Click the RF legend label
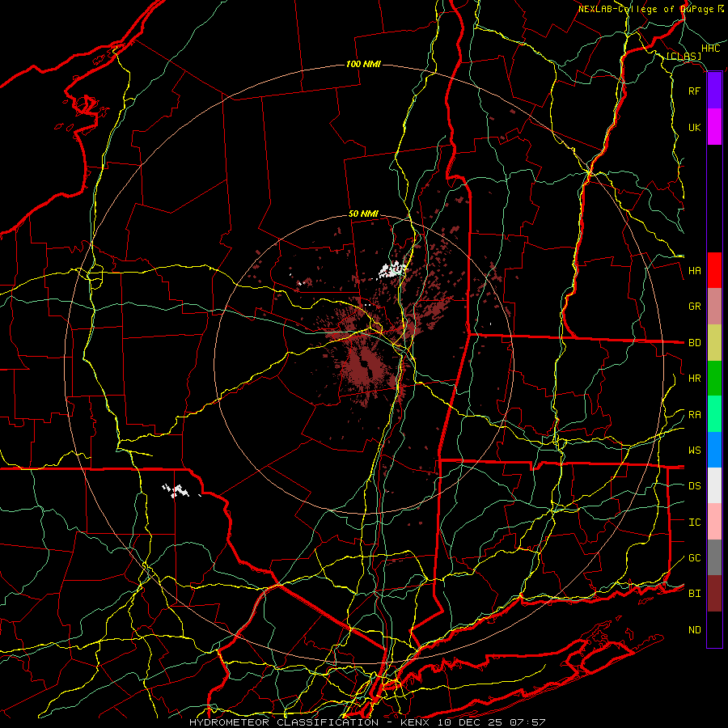 694,91
